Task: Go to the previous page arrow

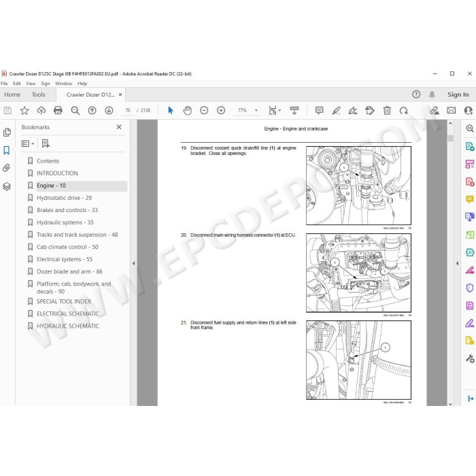Action: tap(92, 110)
